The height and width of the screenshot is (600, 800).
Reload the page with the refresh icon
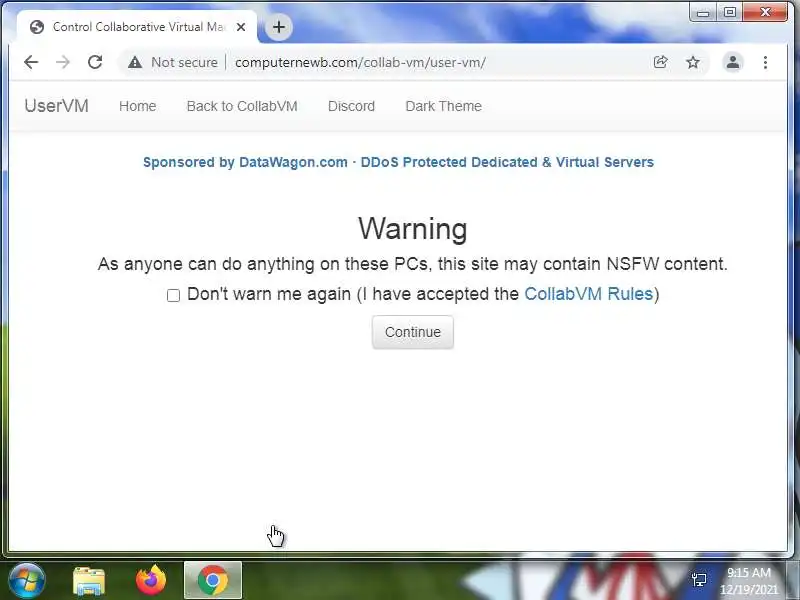(95, 62)
